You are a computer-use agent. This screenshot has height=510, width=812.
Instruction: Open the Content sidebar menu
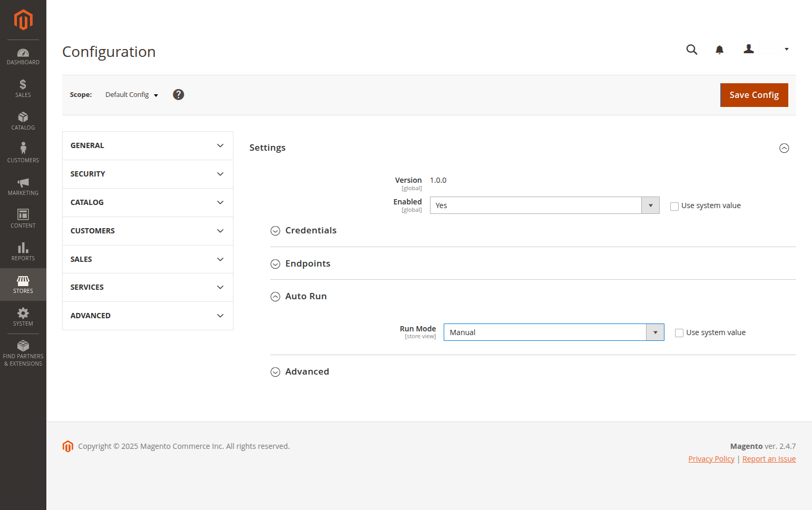click(x=23, y=219)
